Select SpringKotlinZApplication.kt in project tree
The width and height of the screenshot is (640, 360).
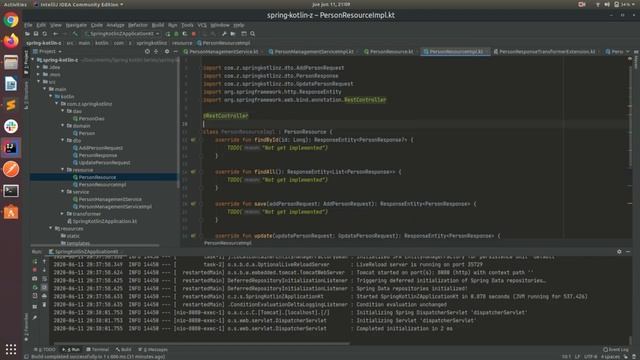(104, 221)
